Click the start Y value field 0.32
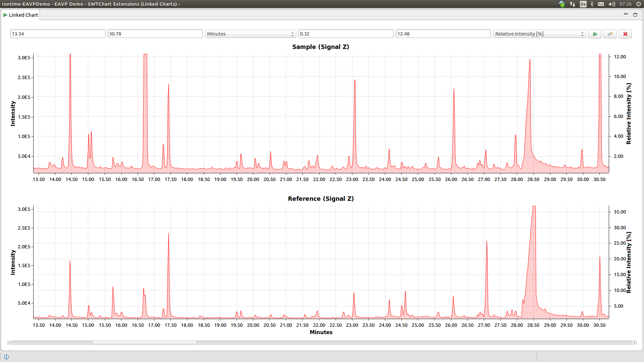644x362 pixels. (x=346, y=34)
